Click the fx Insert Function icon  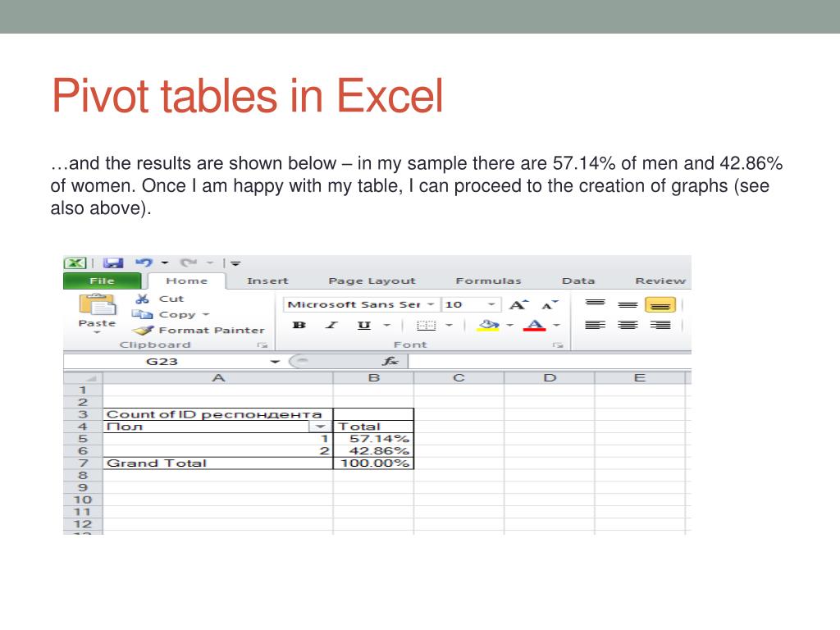tap(390, 361)
